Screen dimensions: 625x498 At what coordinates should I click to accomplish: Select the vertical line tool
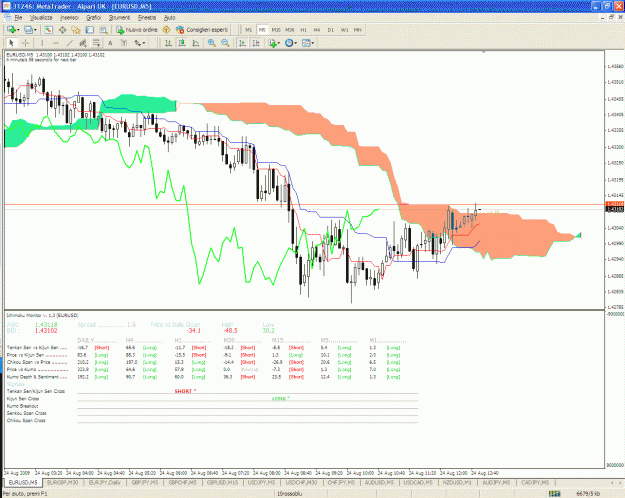42,43
